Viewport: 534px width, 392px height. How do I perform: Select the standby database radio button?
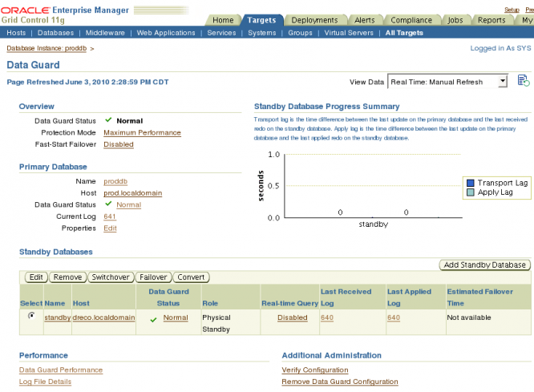[x=31, y=316]
